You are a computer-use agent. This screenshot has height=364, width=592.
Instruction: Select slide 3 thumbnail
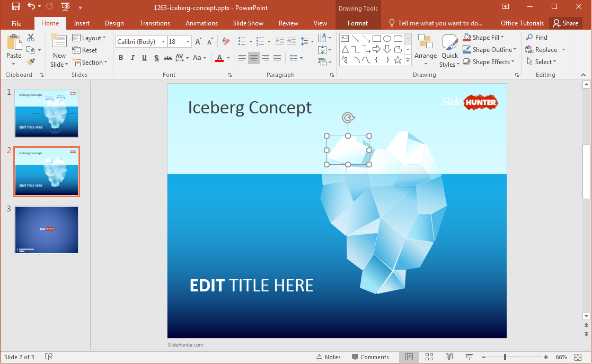point(47,229)
